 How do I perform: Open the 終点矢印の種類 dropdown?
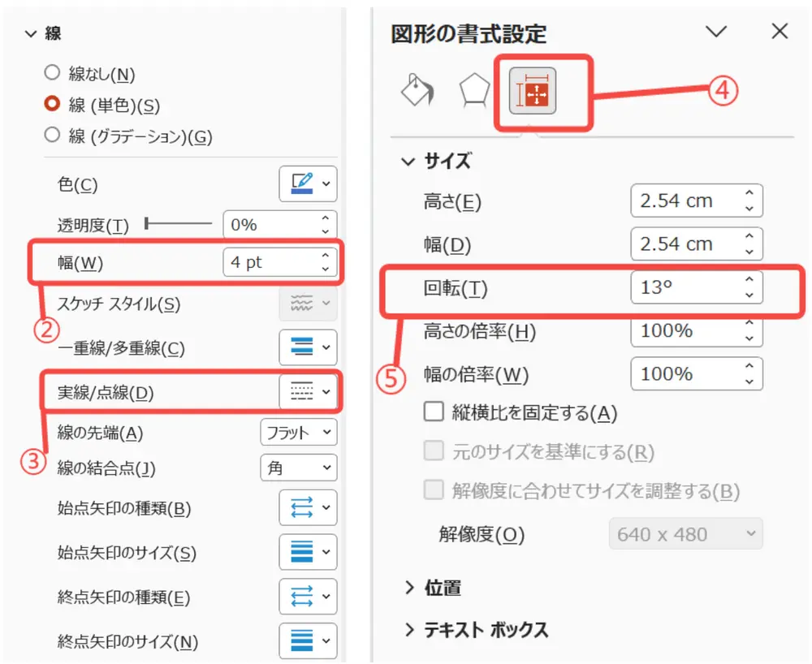point(308,596)
